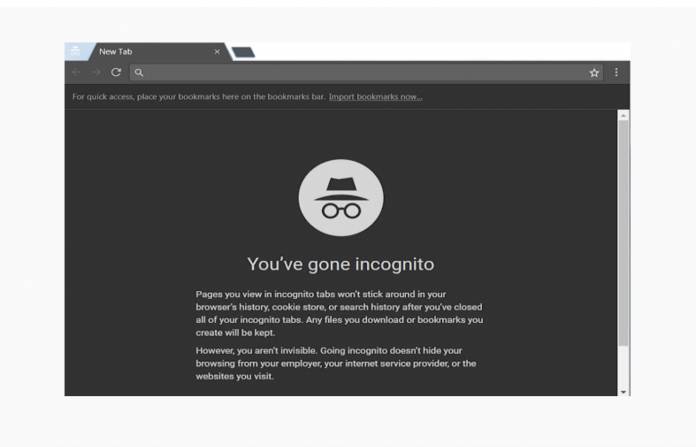Viewport: 696px width, 447px height.
Task: Click the large incognito hat and glasses logo
Action: pos(341,198)
